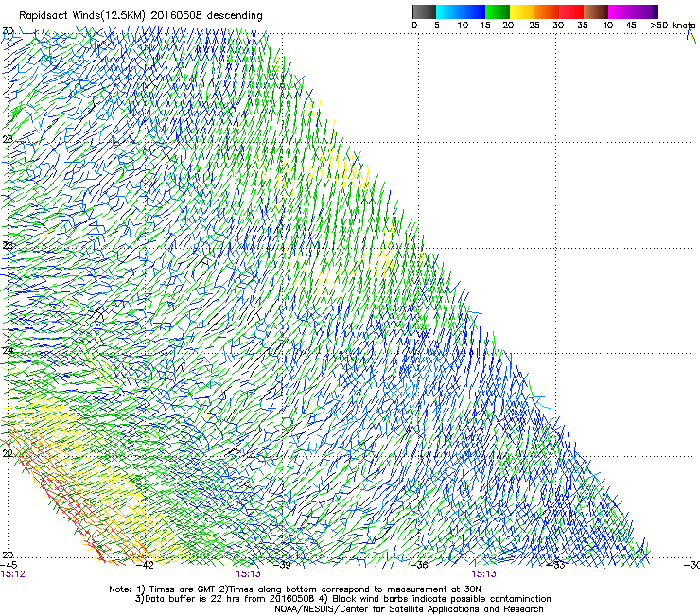Click the '45' label under the color legend
Image resolution: width=700 pixels, height=615 pixels.
631,26
